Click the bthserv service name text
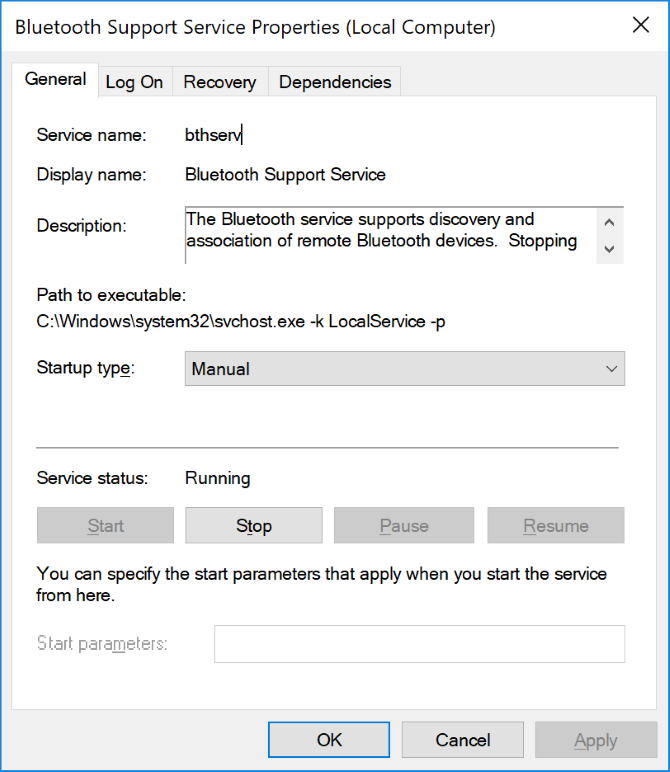The width and height of the screenshot is (670, 772). [x=213, y=134]
